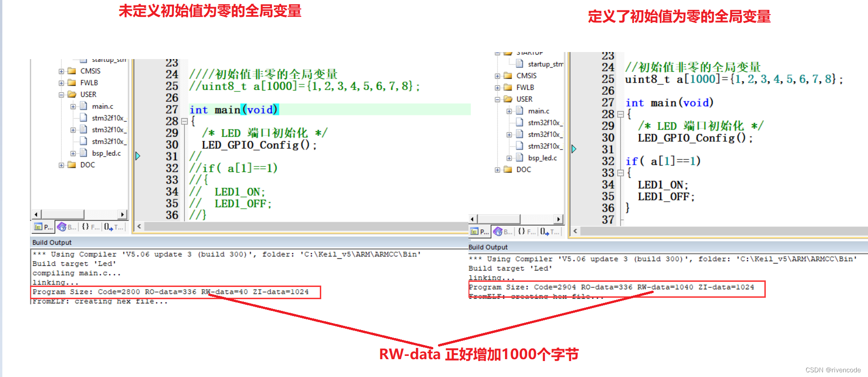Click bsp_led.c file icon in right project tree

[520, 158]
